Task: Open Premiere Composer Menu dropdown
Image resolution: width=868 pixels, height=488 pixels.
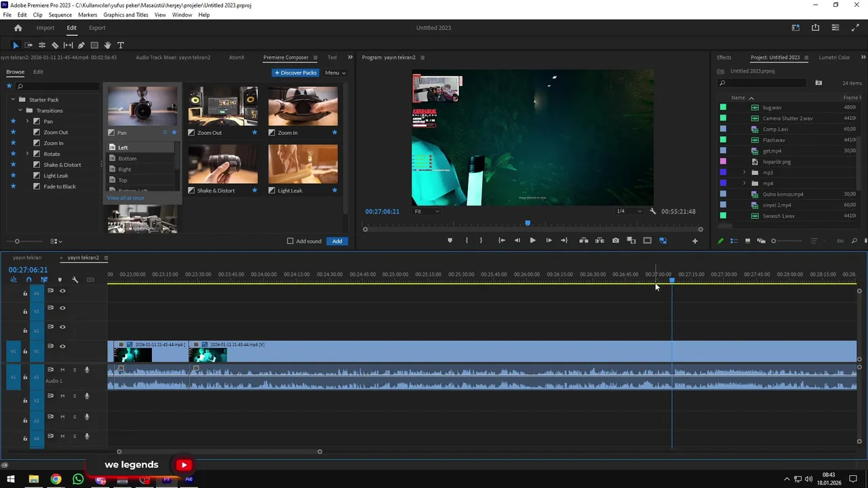Action: pos(335,73)
